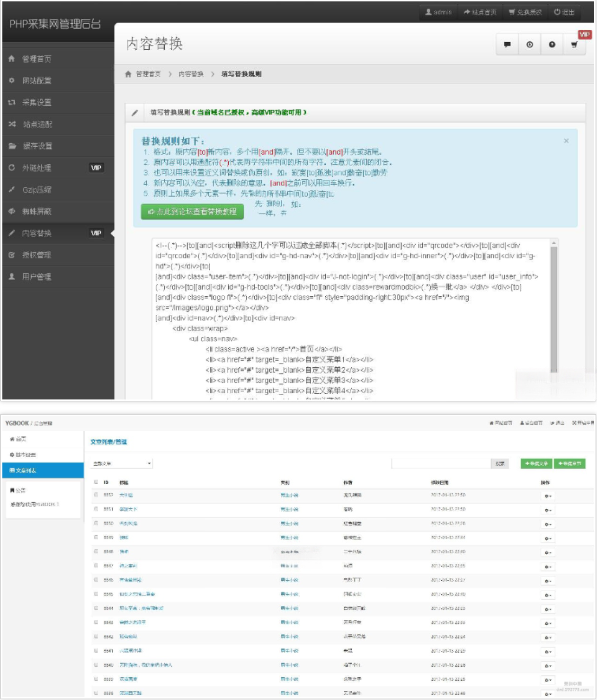Click the pencil icon beside 填写替换规则

pyautogui.click(x=135, y=113)
